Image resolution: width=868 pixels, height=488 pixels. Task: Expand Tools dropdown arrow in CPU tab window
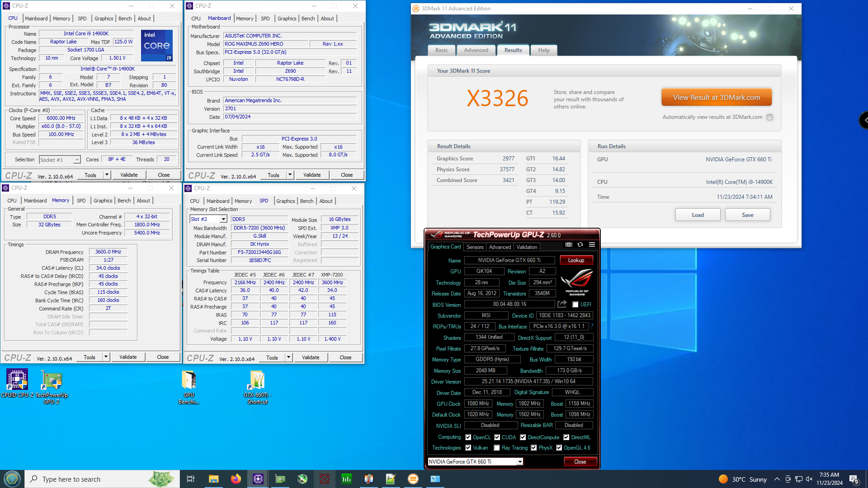[x=107, y=175]
